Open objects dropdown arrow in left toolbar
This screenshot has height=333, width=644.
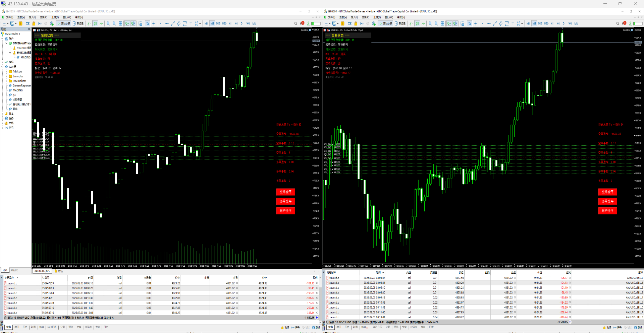[x=200, y=24]
